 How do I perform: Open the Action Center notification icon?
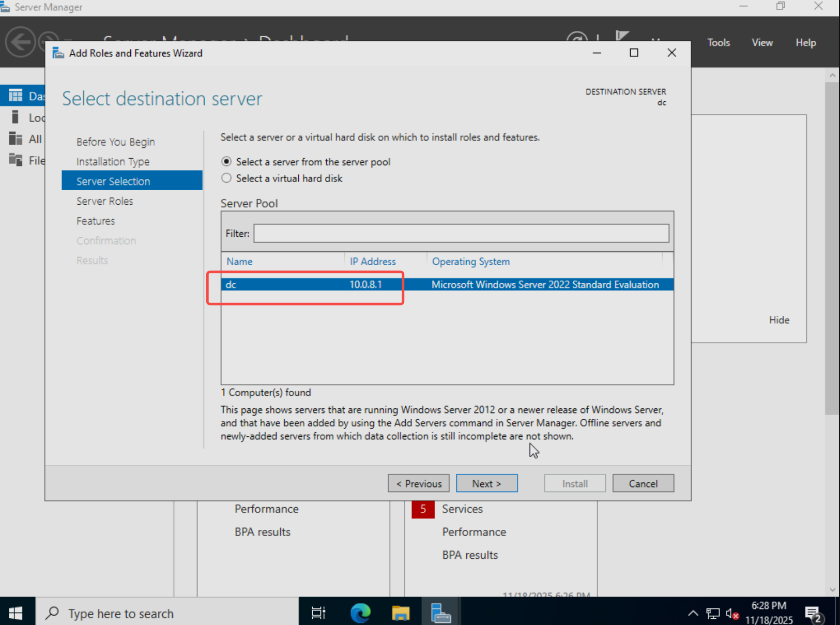tap(813, 614)
